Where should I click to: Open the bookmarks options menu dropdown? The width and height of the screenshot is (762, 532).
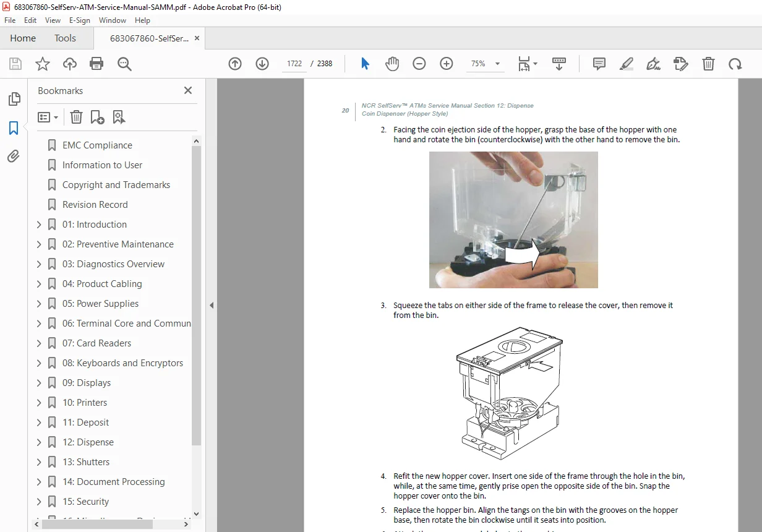tap(48, 117)
